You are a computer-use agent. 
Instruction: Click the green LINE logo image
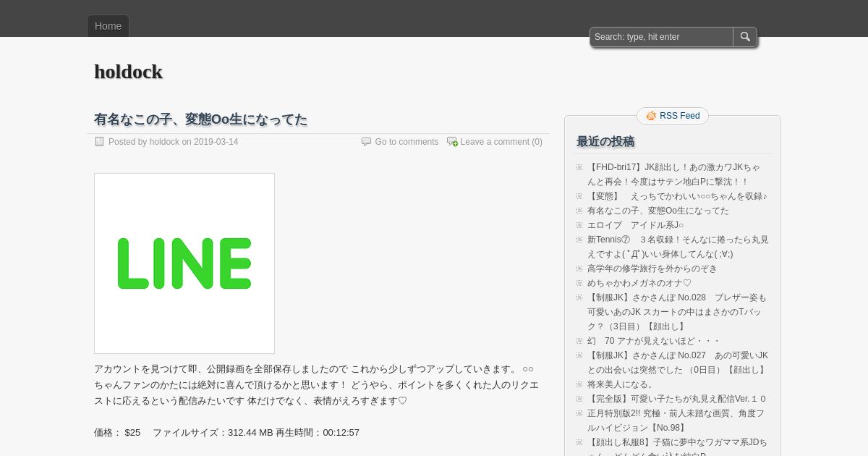coord(184,263)
